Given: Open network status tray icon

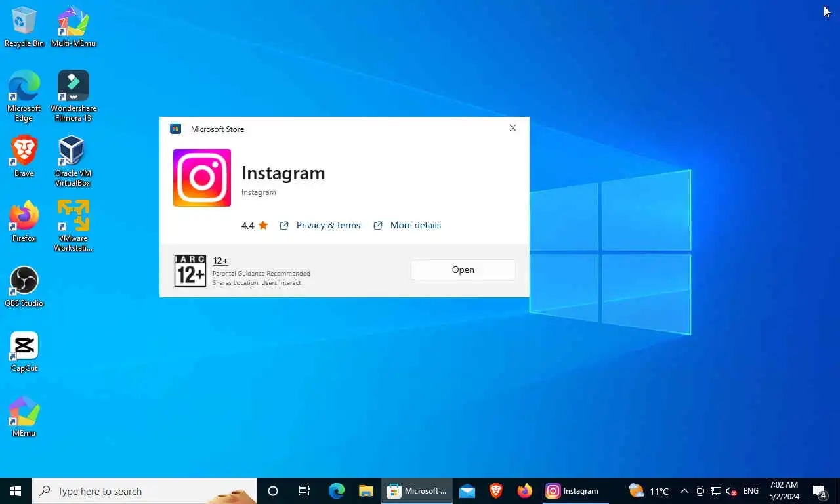Looking at the screenshot, I should click(x=716, y=491).
